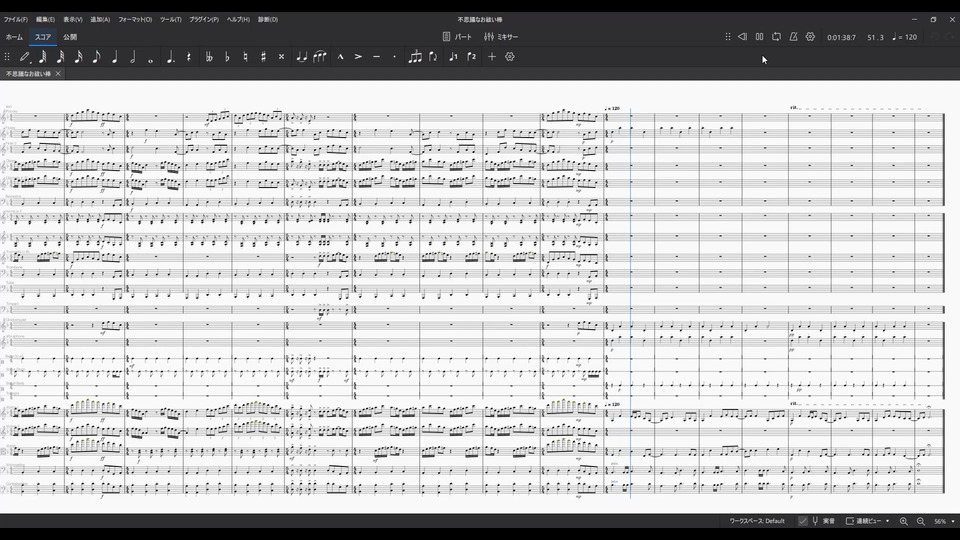Toggle the augmentation dot
This screenshot has width=960, height=540.
(x=170, y=57)
